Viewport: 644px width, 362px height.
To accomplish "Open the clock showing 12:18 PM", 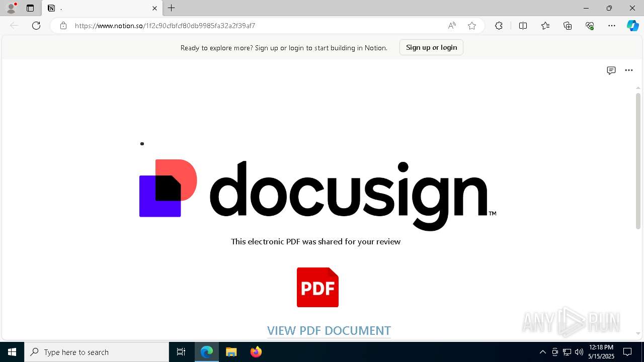I will coord(601,352).
